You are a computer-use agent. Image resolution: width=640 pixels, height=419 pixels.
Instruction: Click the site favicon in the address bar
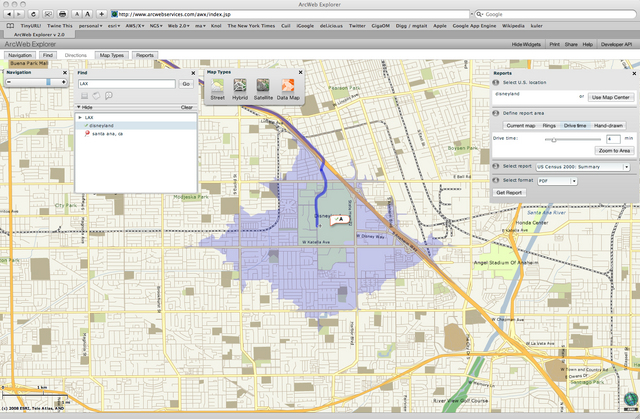tap(115, 14)
